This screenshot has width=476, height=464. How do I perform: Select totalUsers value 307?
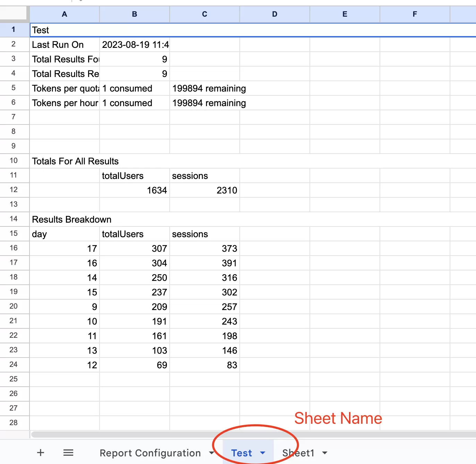coord(135,249)
